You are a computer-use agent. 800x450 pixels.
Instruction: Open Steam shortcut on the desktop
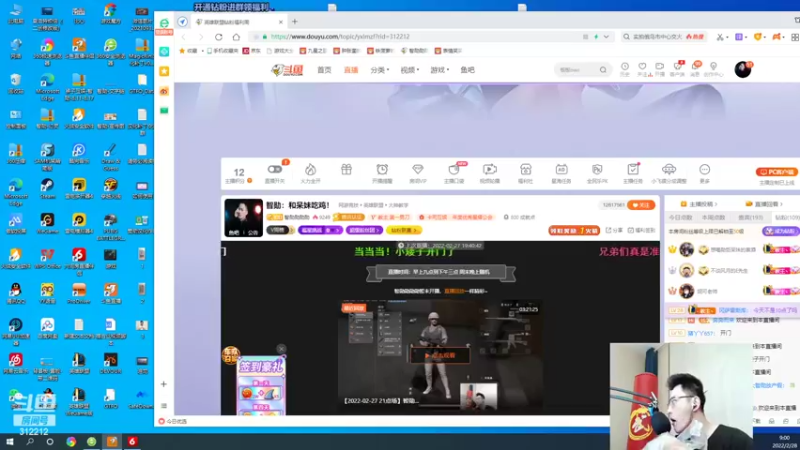click(47, 188)
